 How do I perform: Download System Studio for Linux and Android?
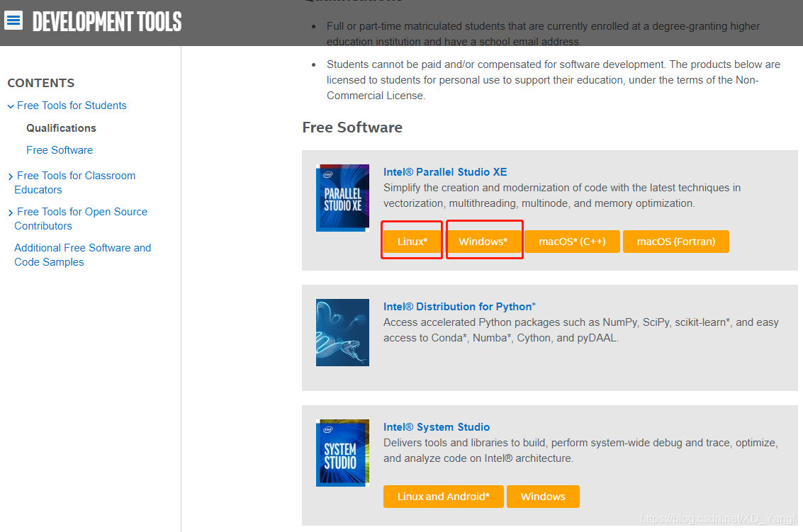444,497
